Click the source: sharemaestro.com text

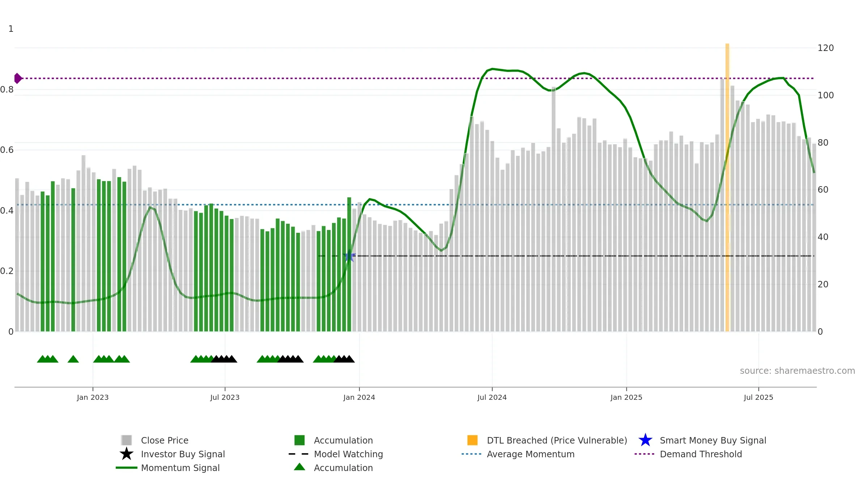[797, 371]
